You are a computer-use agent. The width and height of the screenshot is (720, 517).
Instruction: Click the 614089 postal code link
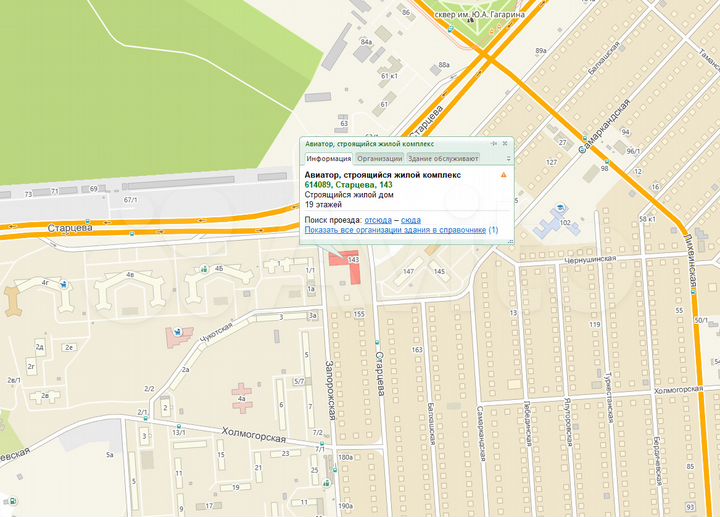tap(317, 184)
